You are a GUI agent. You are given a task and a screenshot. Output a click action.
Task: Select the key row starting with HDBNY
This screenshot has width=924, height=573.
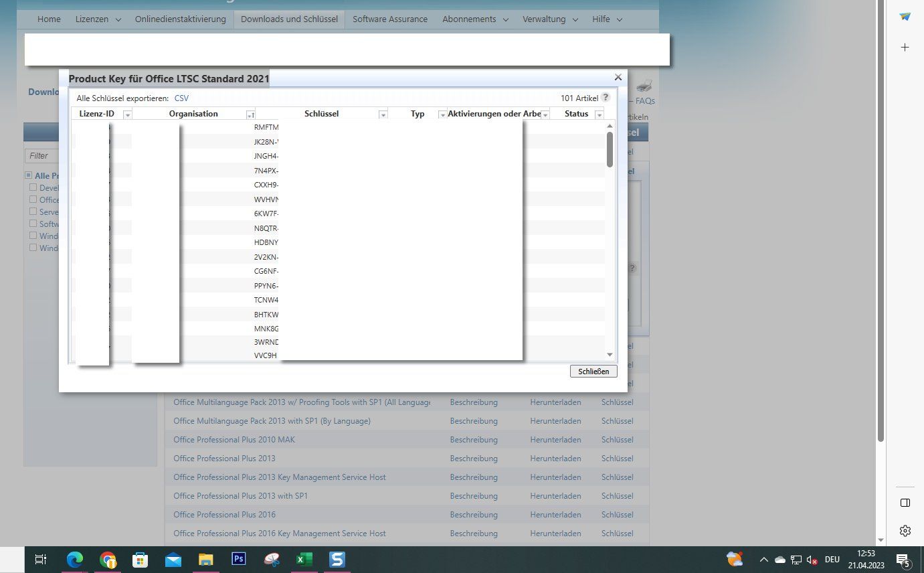[338, 242]
